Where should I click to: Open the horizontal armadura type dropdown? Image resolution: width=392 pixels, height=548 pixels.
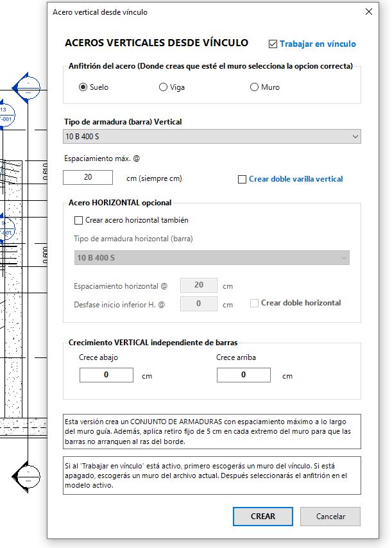[x=212, y=257]
